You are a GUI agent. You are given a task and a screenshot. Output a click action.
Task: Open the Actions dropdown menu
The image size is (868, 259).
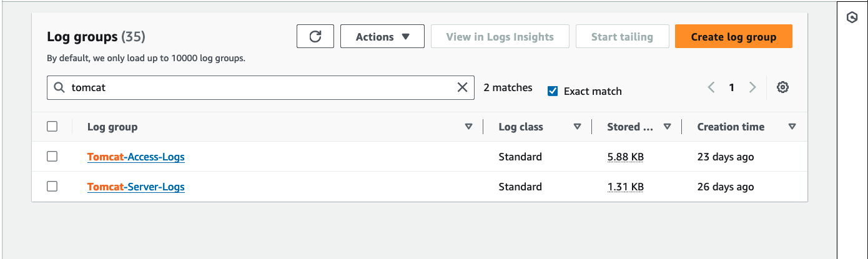(382, 37)
